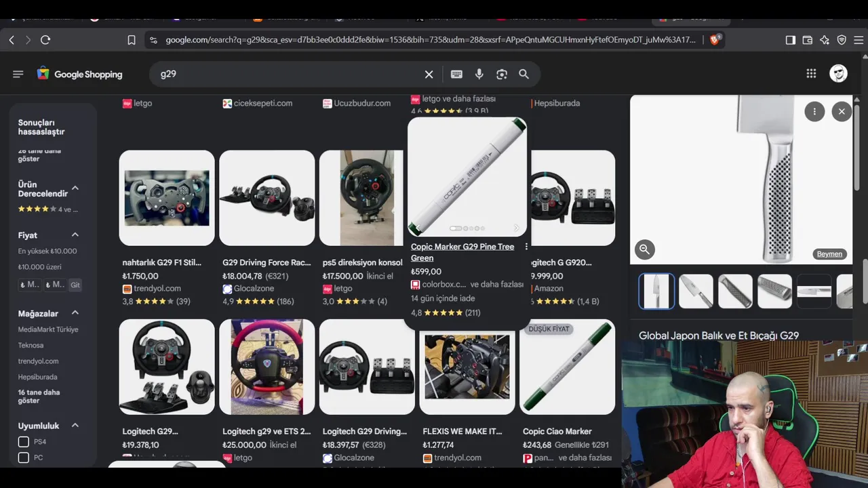Close the knife product preview panel
868x488 pixels.
tap(842, 112)
